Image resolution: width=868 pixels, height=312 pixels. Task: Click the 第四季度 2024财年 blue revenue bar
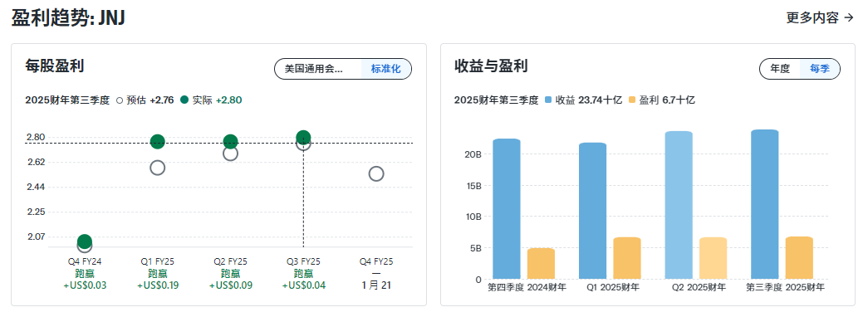click(507, 208)
